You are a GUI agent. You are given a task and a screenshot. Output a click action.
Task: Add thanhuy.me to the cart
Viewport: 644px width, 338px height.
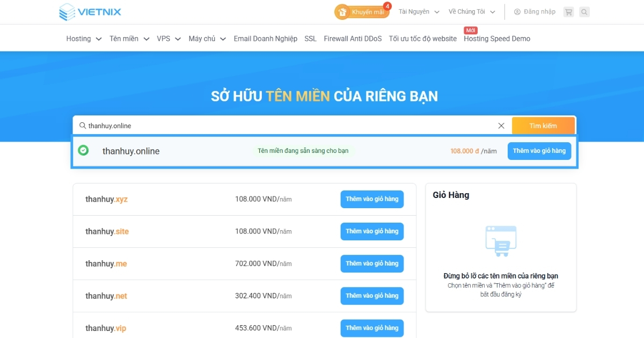click(372, 263)
